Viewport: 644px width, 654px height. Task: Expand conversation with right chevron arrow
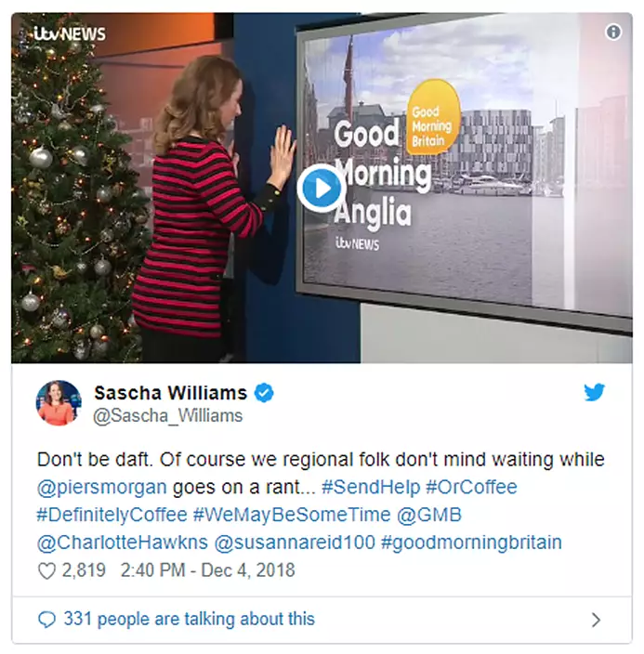tap(596, 620)
